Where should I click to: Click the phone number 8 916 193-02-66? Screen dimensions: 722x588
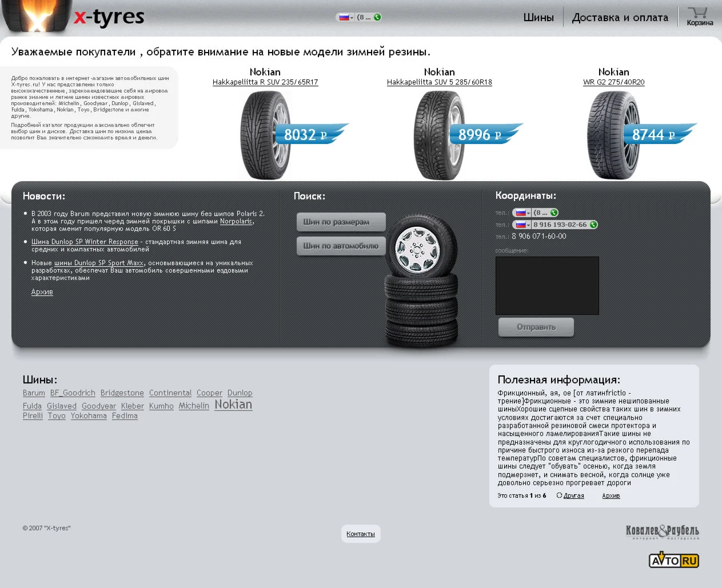[x=560, y=225]
